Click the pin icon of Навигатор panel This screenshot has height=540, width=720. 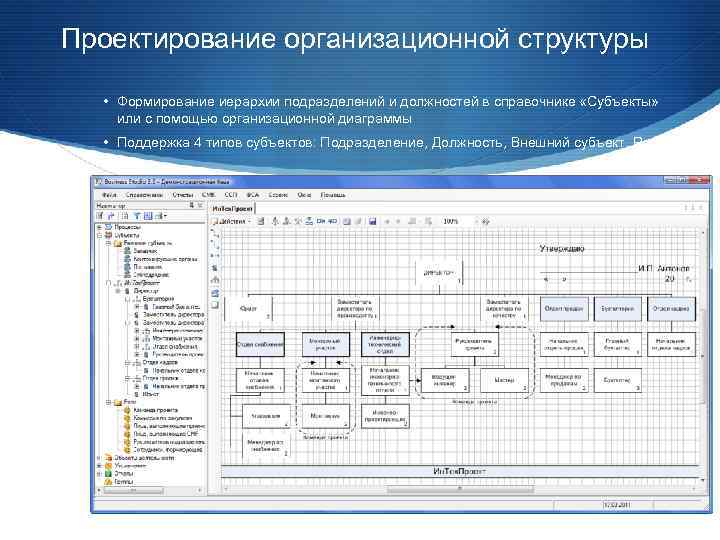[192, 205]
